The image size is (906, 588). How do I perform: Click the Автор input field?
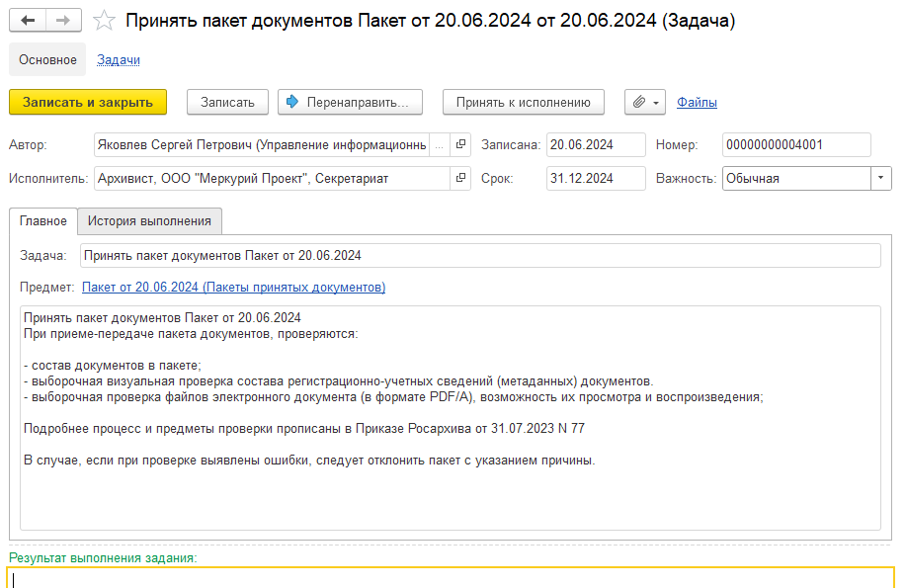(261, 145)
